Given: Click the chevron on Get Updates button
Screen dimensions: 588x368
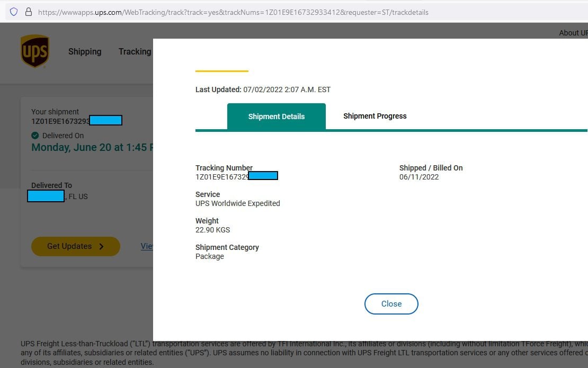Looking at the screenshot, I should pyautogui.click(x=101, y=247).
